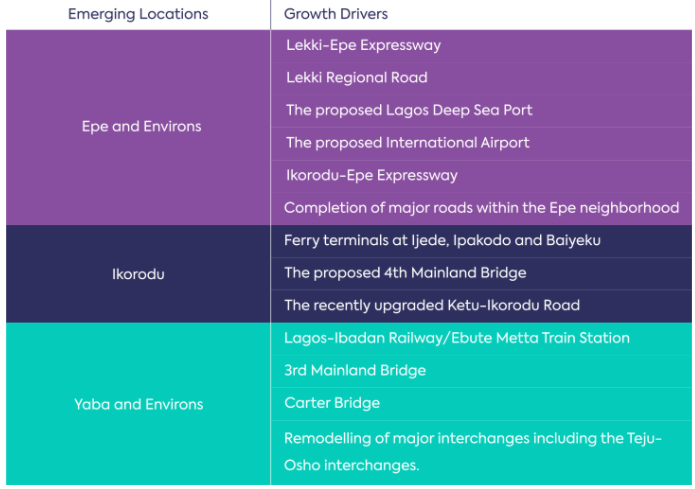Select the proposed International Airport row
Screen dimensions: 695x489
click(409, 143)
